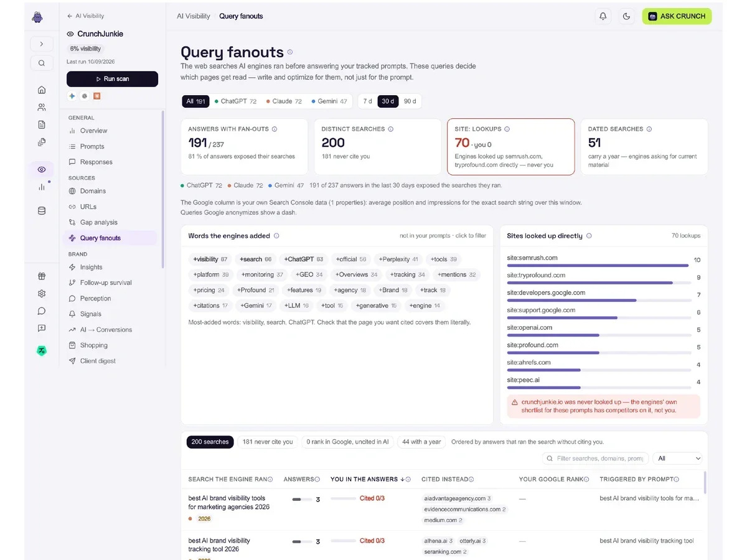Open the AI Visibility breadcrumb
747x560 pixels.
(x=194, y=16)
